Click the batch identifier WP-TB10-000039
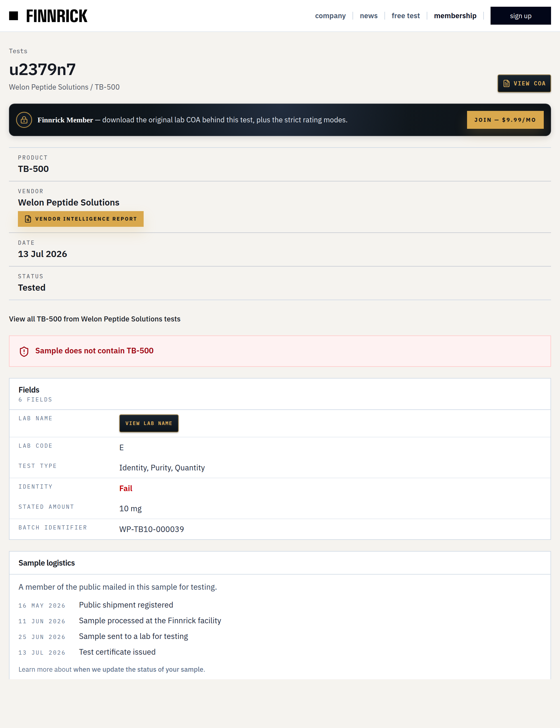 [151, 529]
